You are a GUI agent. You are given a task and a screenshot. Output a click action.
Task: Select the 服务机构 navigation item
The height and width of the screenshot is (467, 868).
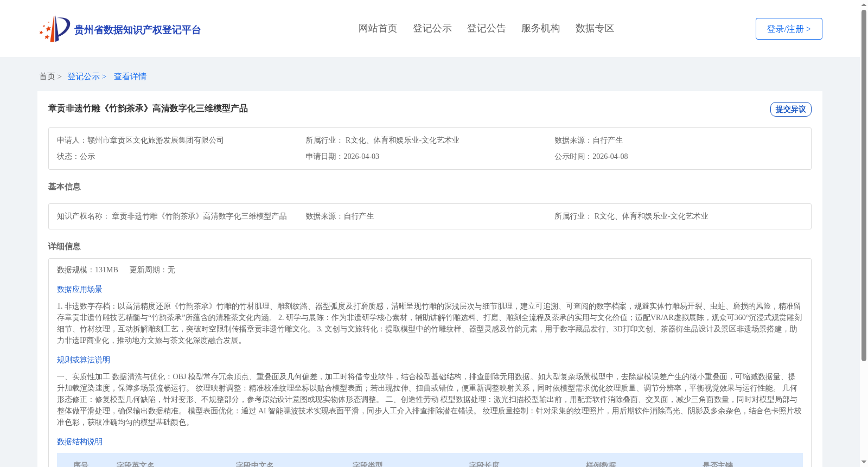pyautogui.click(x=540, y=28)
